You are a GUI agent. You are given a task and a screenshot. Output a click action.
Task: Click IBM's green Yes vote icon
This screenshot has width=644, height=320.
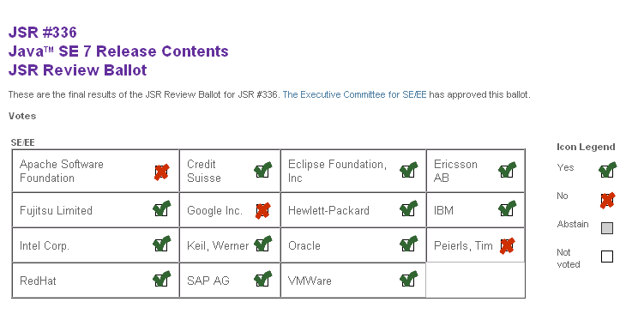pyautogui.click(x=508, y=208)
